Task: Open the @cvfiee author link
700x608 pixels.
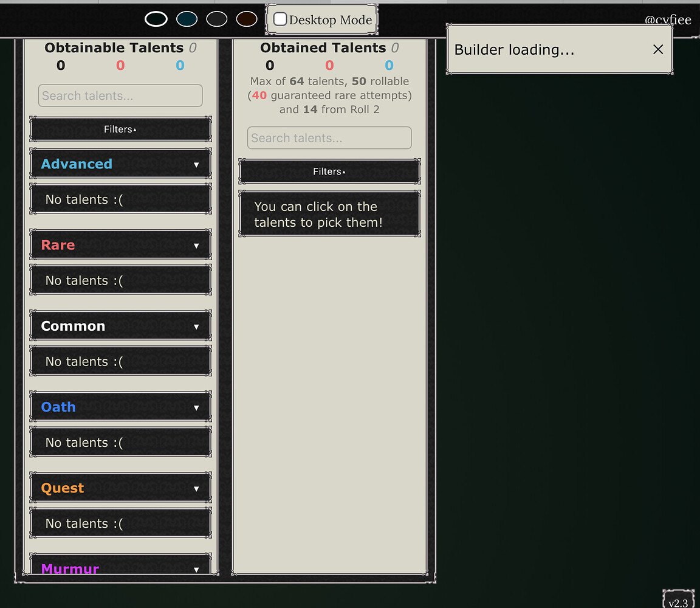Action: (667, 19)
